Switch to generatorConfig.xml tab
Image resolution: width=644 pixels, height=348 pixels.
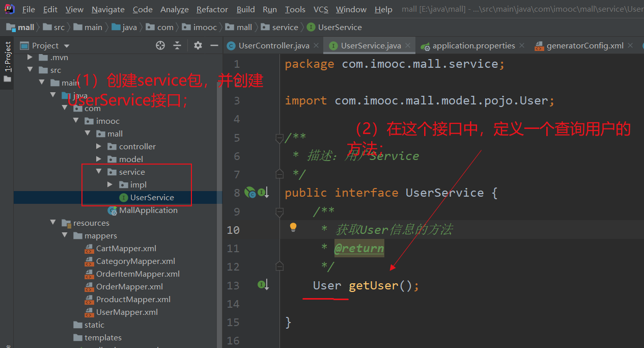click(x=585, y=46)
